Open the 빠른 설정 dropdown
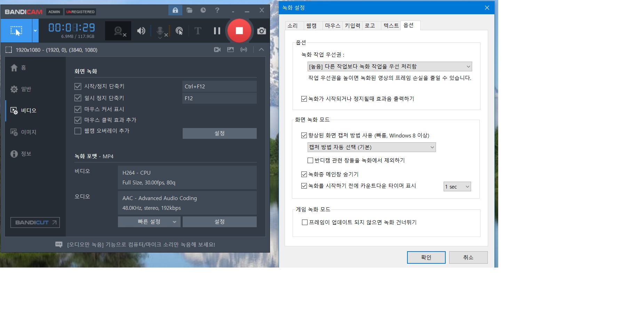Image resolution: width=644 pixels, height=318 pixels. click(149, 222)
